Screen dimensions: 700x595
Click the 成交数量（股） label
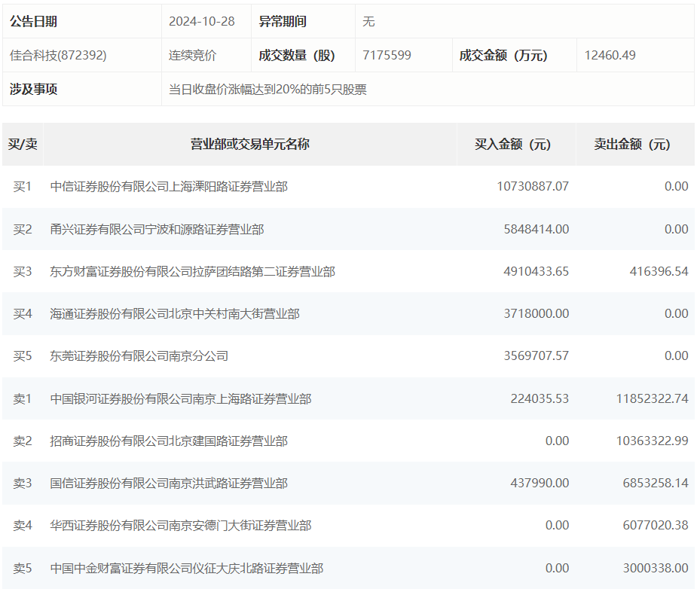tap(297, 55)
